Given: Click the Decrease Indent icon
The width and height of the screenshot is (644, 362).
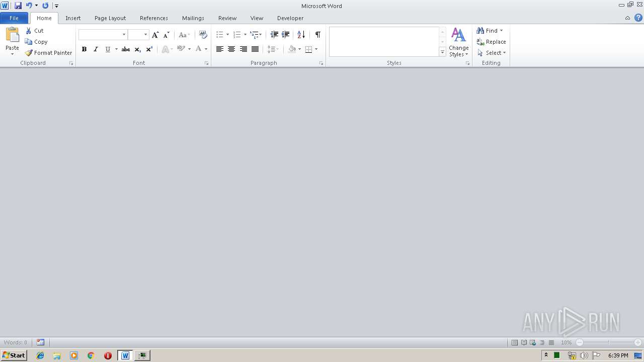Looking at the screenshot, I should tap(274, 35).
